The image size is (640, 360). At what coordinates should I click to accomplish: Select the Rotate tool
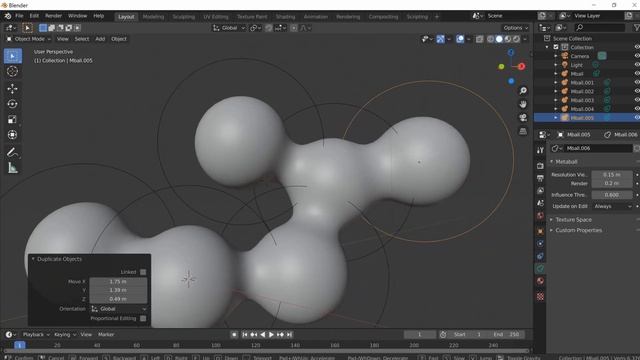[x=13, y=104]
